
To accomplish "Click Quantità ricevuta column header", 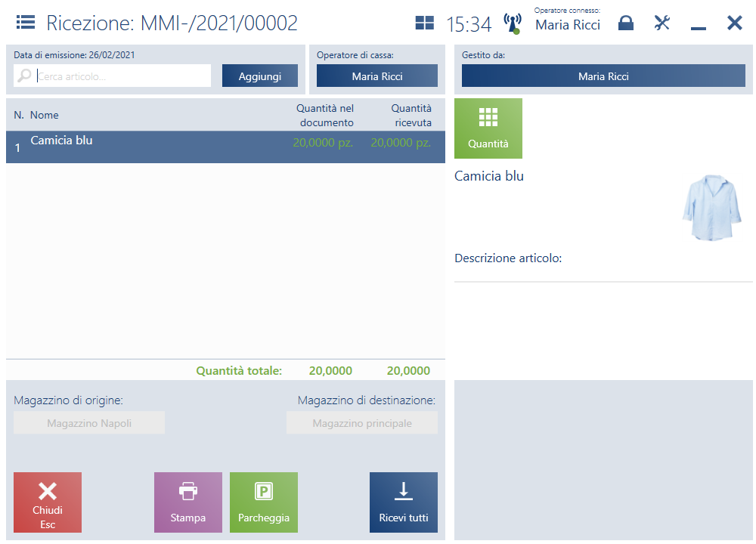I will 411,116.
